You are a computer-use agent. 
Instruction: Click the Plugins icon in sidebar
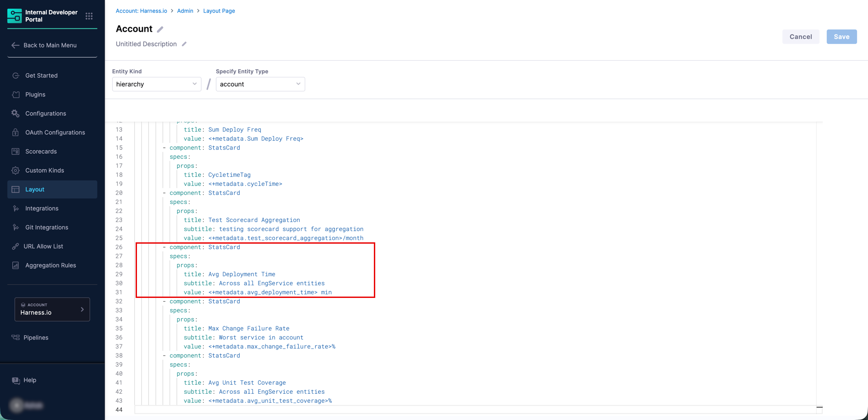pos(16,94)
